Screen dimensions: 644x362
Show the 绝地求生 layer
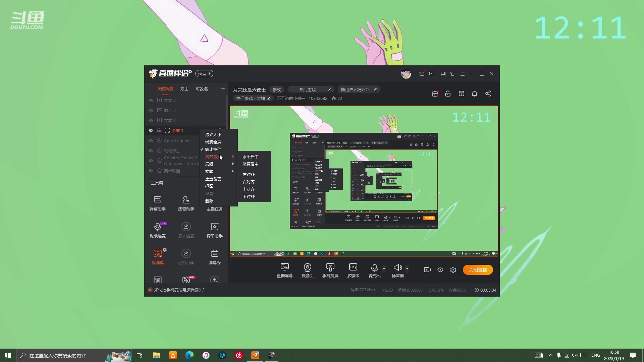pyautogui.click(x=151, y=150)
